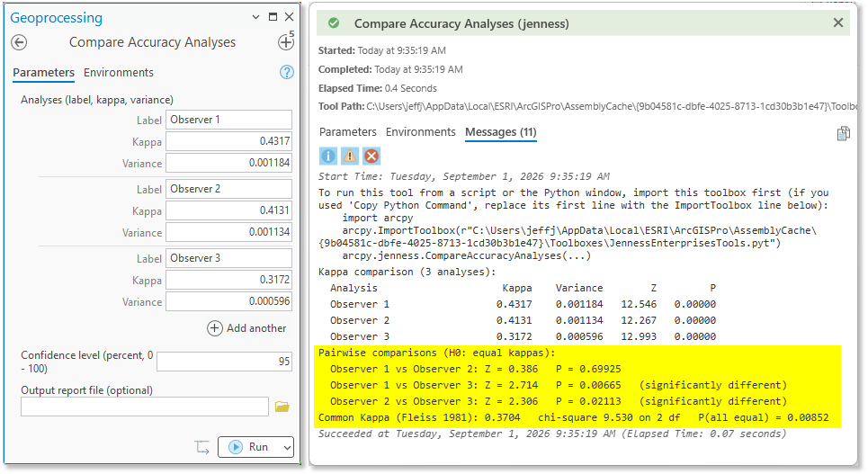Edit the Variance field showing 0.001134
The height and width of the screenshot is (474, 868).
(x=228, y=232)
